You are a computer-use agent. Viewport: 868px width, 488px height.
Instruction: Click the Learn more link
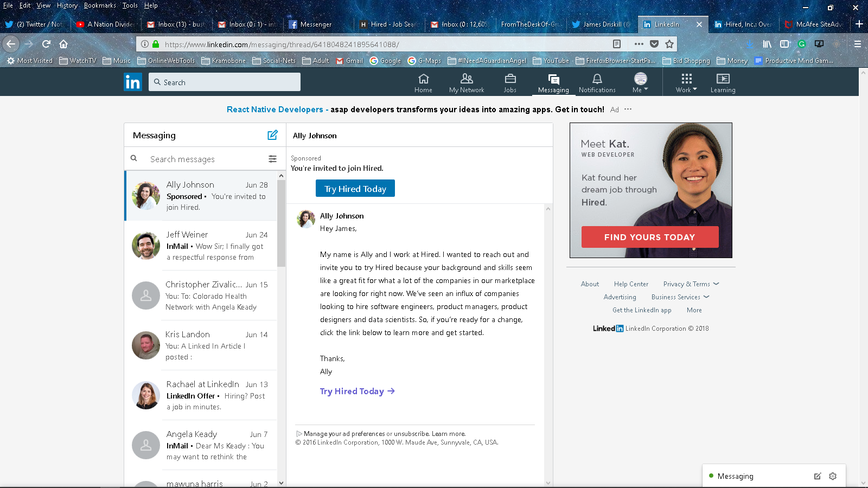[449, 434]
